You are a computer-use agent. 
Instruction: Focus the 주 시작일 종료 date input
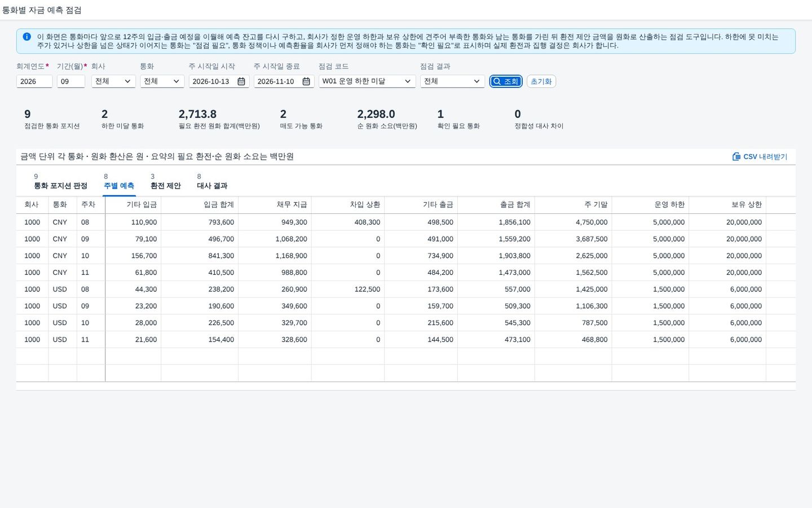pyautogui.click(x=277, y=81)
